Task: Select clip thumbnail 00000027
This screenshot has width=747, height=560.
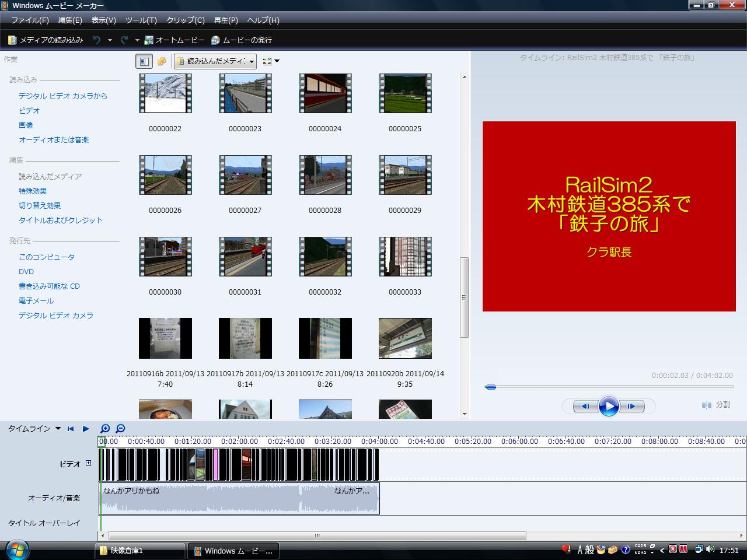Action: 245,175
